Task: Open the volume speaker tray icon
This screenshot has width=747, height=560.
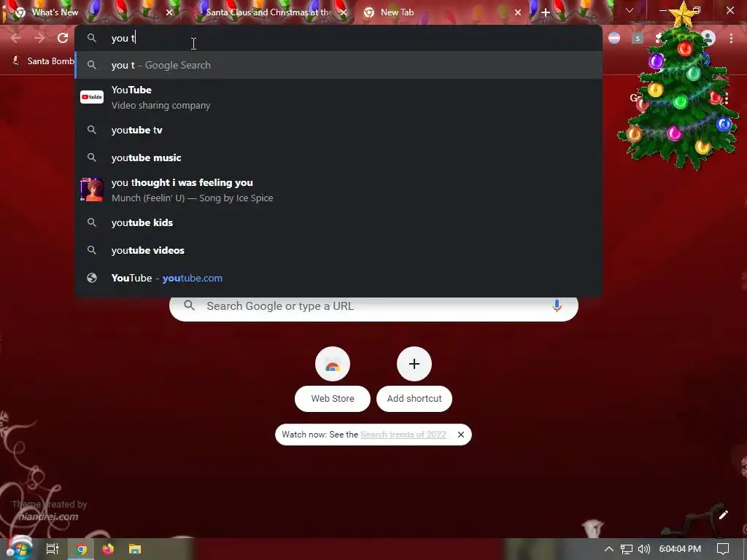Action: 643,549
